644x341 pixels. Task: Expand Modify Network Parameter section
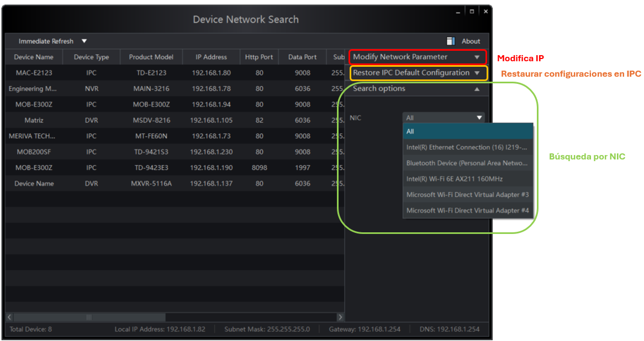(x=477, y=57)
